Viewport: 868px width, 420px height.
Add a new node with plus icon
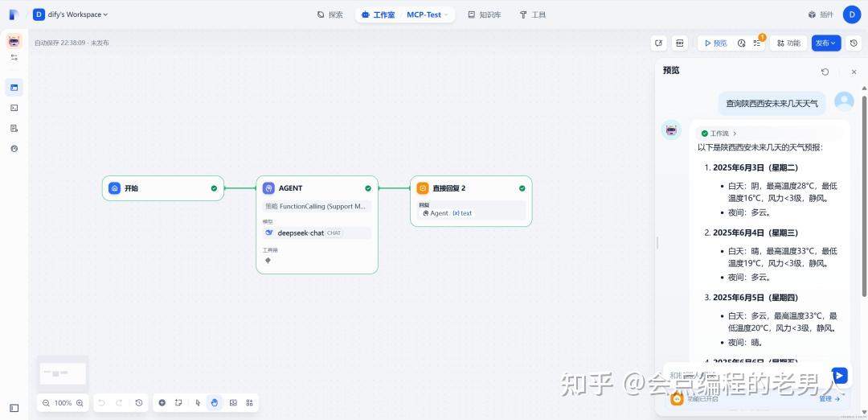point(162,403)
